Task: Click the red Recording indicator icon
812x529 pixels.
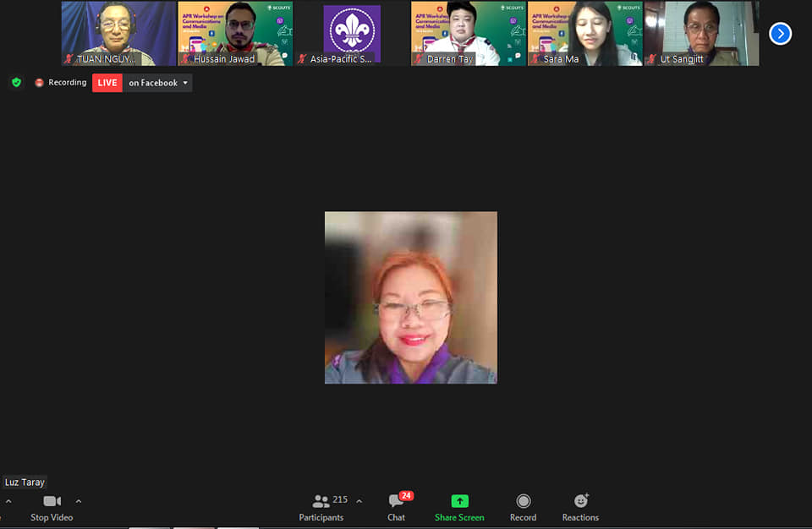Action: 39,83
